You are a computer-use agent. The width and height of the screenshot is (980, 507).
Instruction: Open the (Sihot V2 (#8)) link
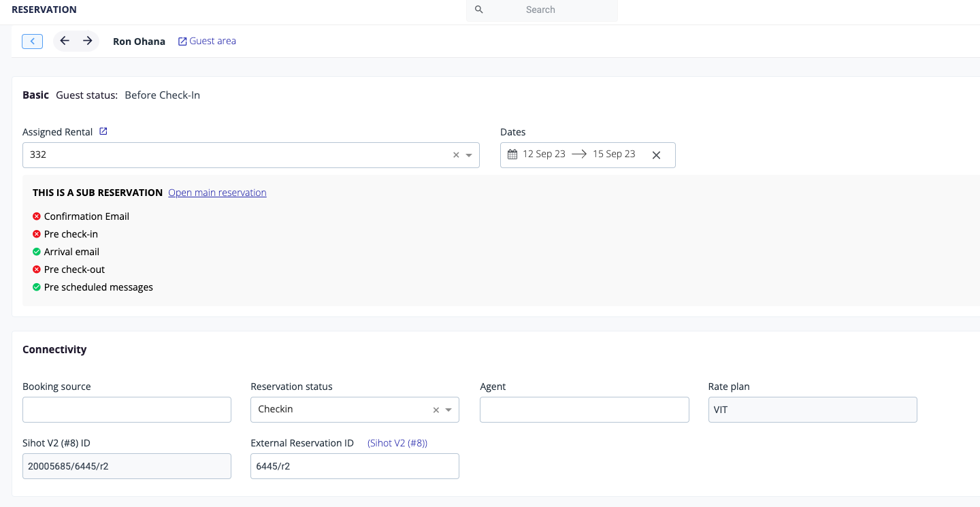397,443
